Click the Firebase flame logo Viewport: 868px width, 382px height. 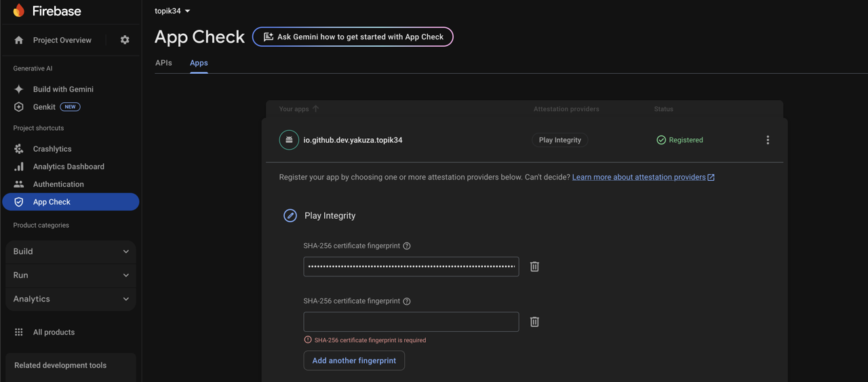pos(19,11)
